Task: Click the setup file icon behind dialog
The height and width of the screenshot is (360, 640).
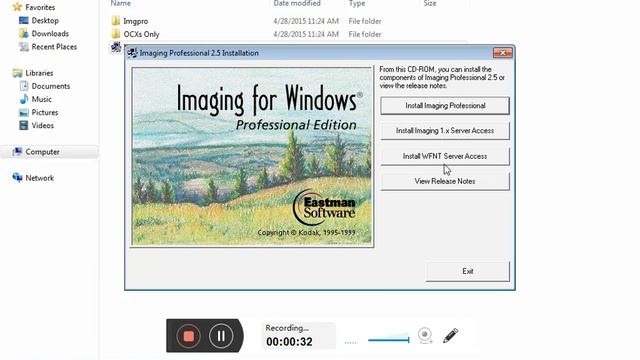Action: [x=116, y=47]
